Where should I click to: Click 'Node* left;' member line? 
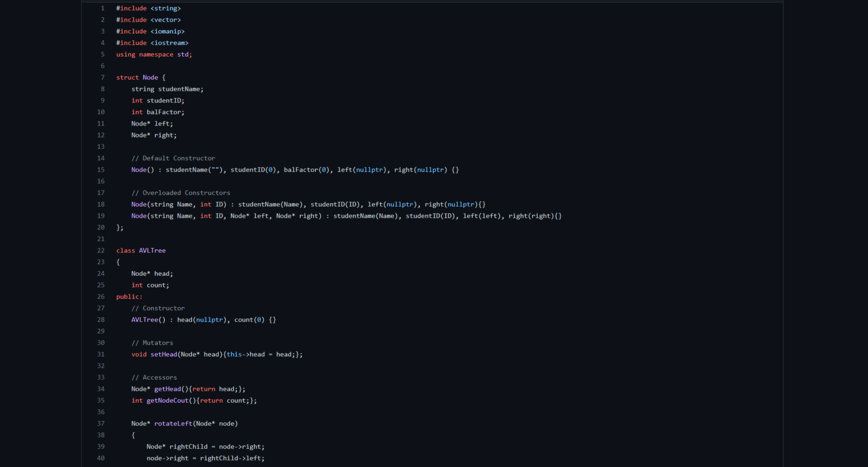tap(152, 124)
